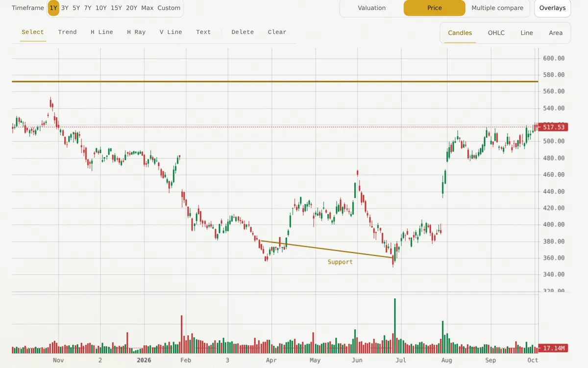This screenshot has height=368, width=588.
Task: Select the Price view tab
Action: coord(434,8)
